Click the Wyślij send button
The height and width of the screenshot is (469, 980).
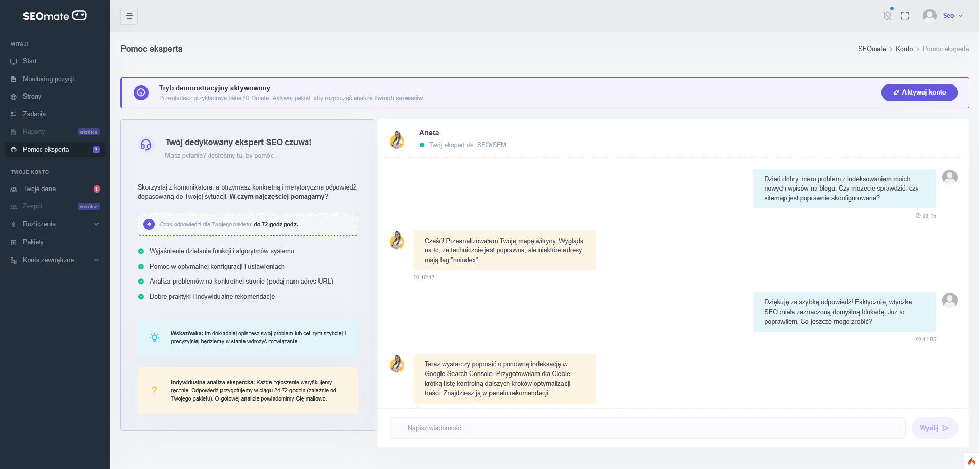coord(934,428)
